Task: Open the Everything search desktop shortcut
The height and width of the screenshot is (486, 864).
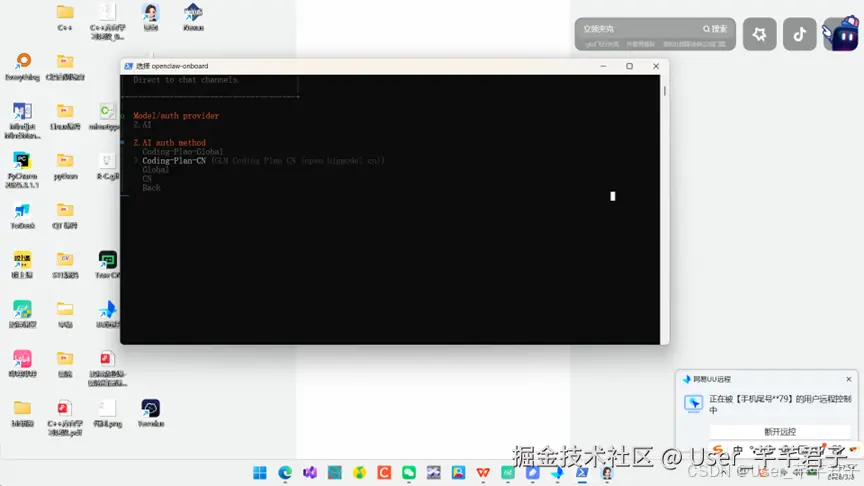Action: [x=23, y=67]
